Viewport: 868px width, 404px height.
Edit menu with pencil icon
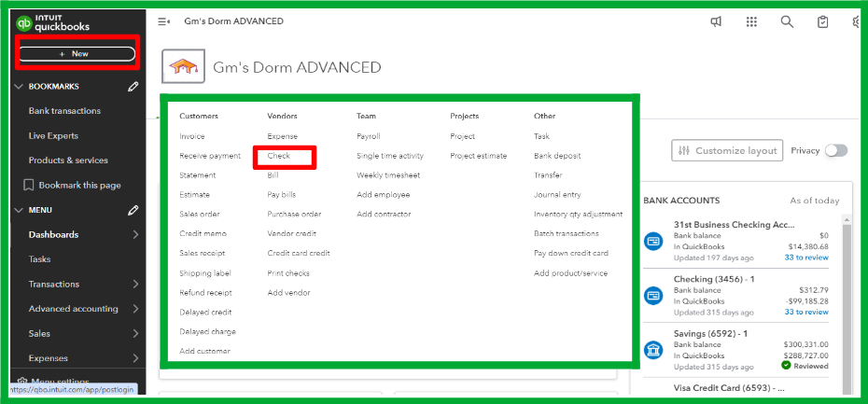tap(133, 210)
